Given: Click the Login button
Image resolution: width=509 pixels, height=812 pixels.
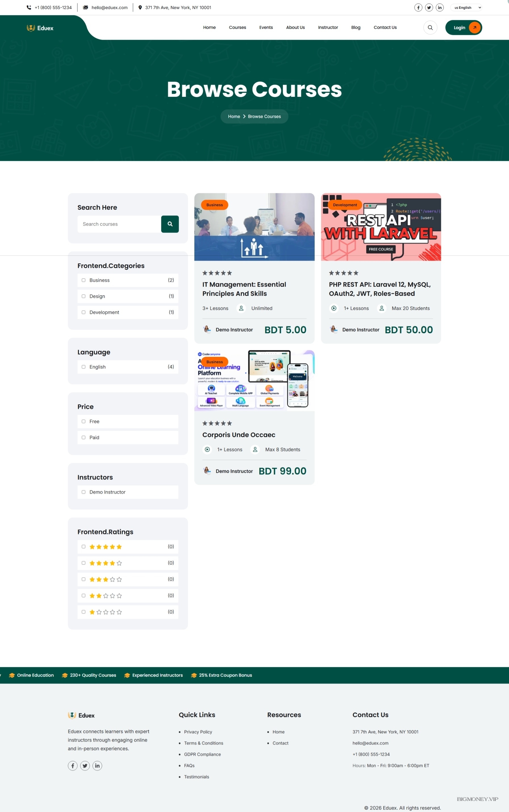Looking at the screenshot, I should pos(463,28).
